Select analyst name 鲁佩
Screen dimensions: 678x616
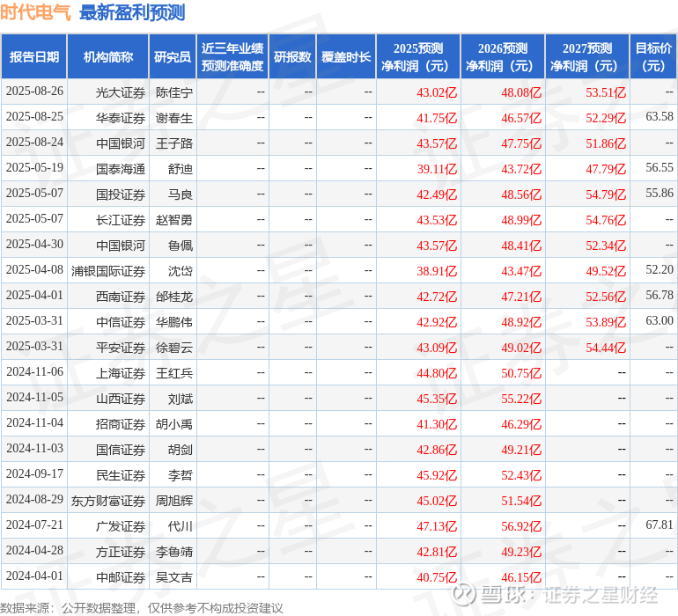tap(181, 246)
